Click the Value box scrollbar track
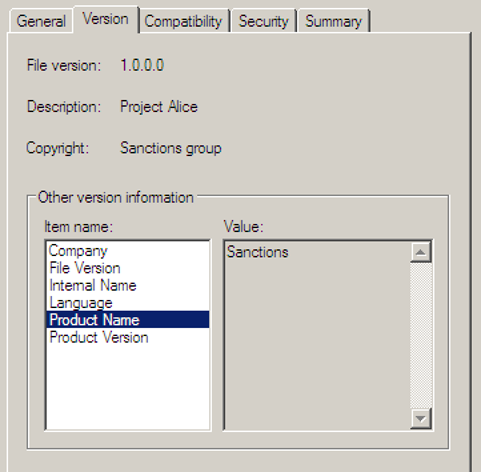Screen dimensions: 481x472 421,335
